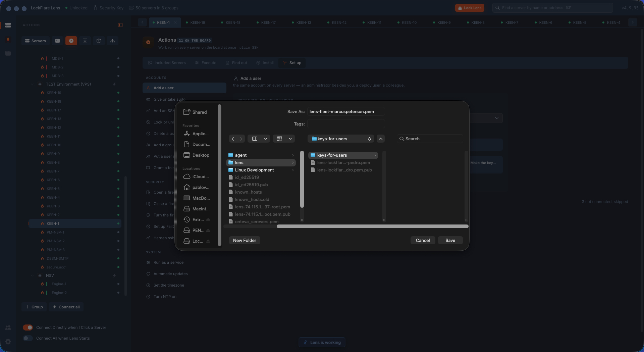
Task: Collapse the TEST Environment (VPS) group
Action: pos(33,84)
